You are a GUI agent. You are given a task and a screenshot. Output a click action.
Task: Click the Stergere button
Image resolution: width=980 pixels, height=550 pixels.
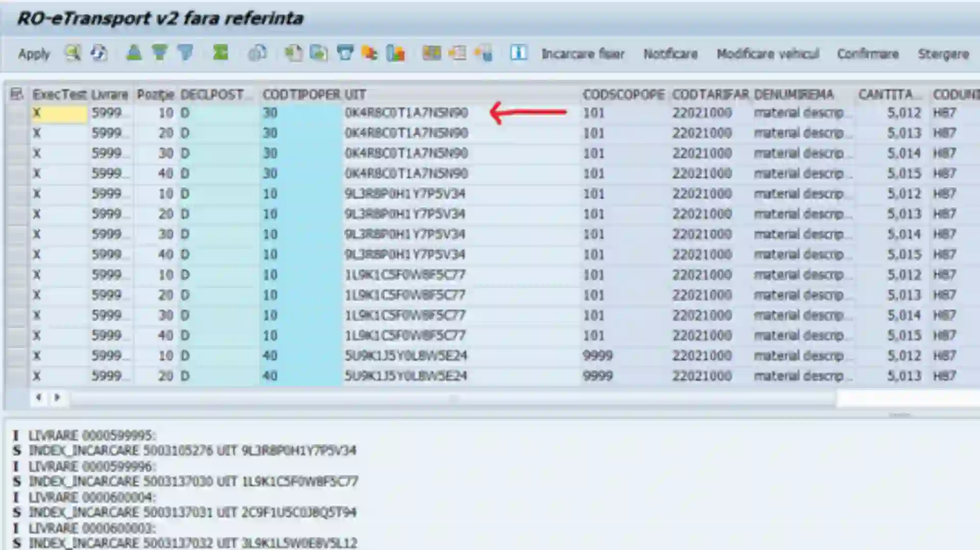pyautogui.click(x=943, y=54)
